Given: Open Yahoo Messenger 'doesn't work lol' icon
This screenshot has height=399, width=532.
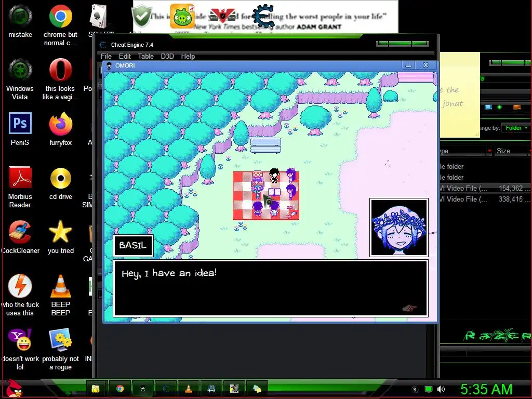Looking at the screenshot, I should (20, 350).
